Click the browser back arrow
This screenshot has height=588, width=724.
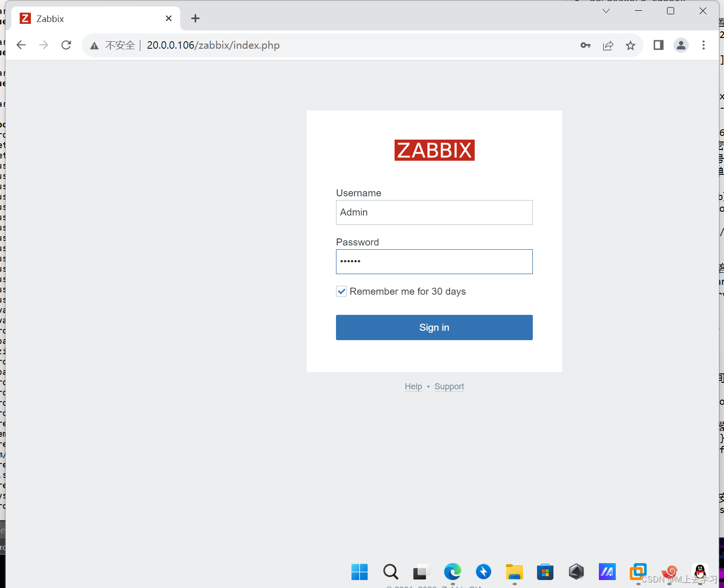coord(21,45)
